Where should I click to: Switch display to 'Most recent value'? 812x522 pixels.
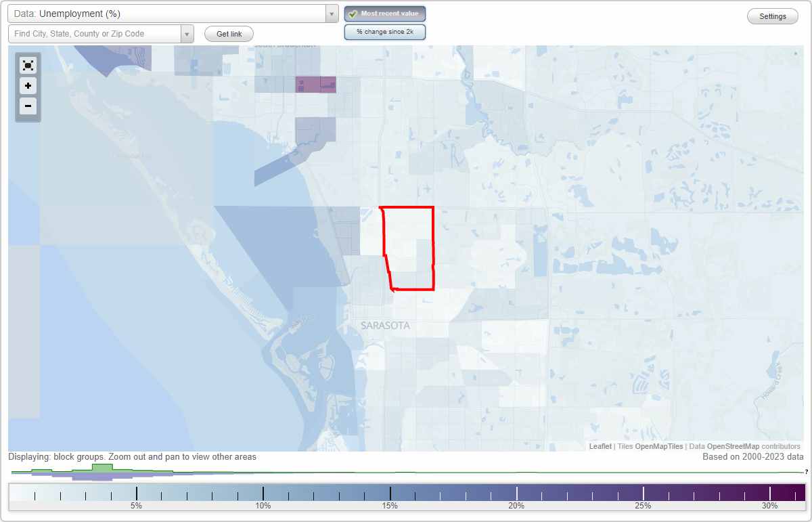point(384,13)
